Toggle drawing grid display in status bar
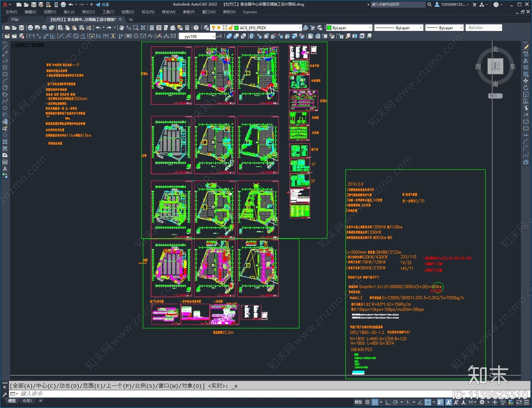The width and height of the screenshot is (532, 408). 367,402
